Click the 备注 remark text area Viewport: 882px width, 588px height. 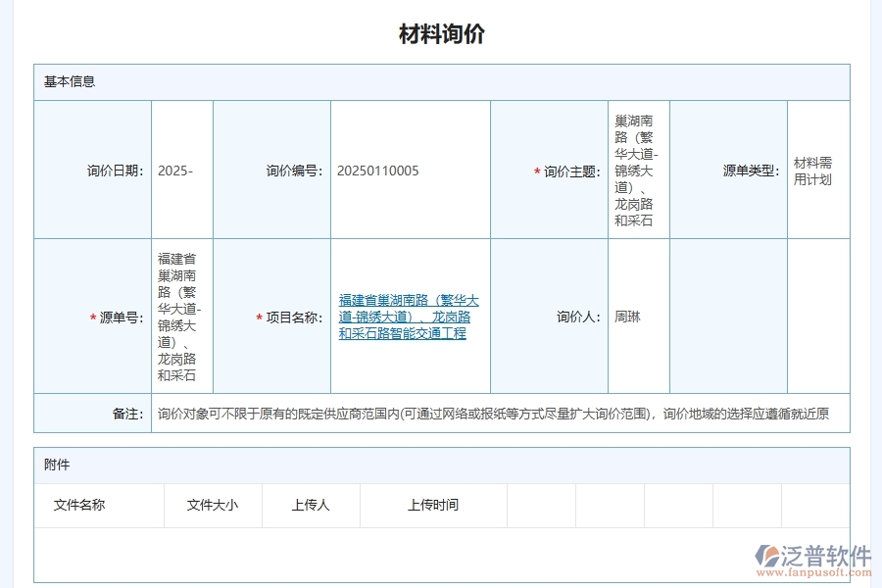coord(490,414)
